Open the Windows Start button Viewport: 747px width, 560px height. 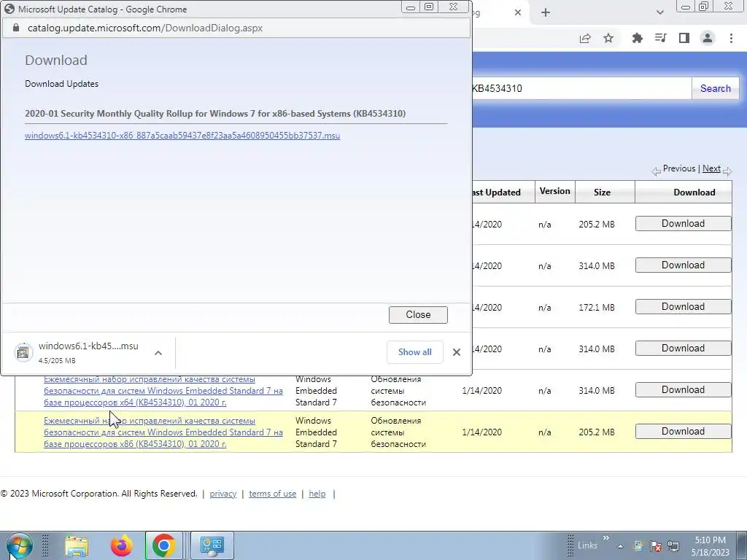20,545
